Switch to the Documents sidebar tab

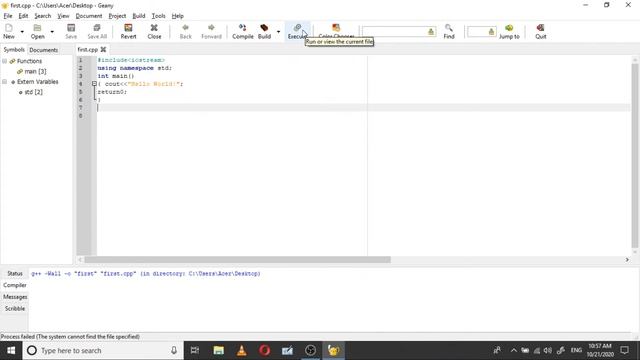point(44,50)
